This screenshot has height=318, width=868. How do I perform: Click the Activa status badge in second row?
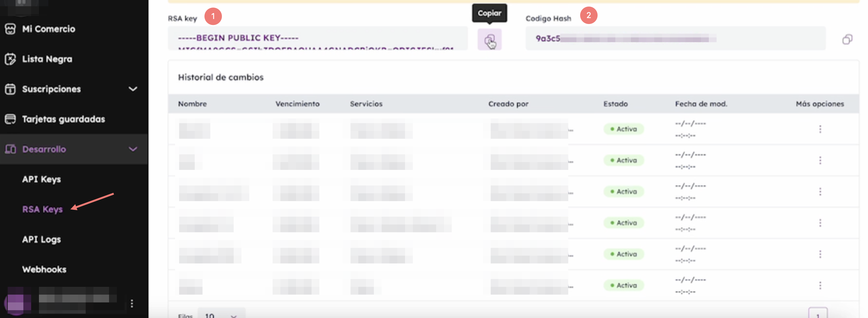pyautogui.click(x=623, y=160)
